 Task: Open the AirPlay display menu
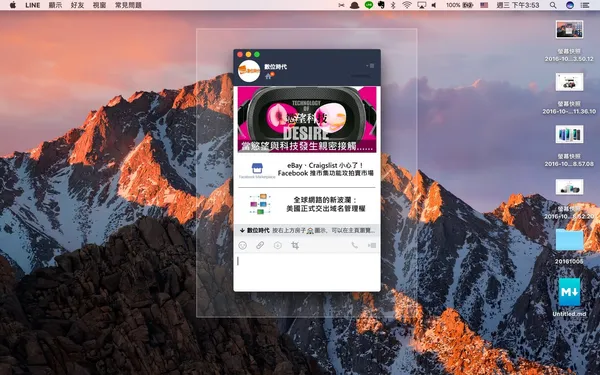click(x=421, y=5)
